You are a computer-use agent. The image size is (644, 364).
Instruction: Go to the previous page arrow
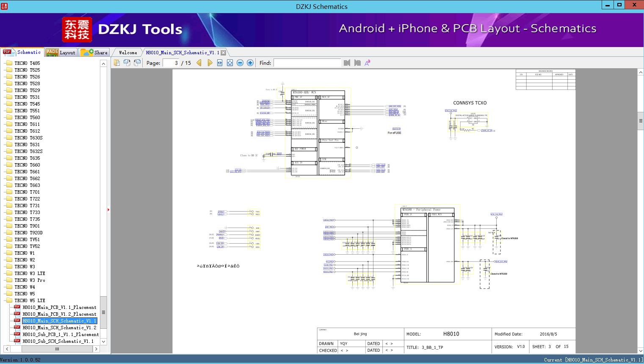[x=199, y=63]
